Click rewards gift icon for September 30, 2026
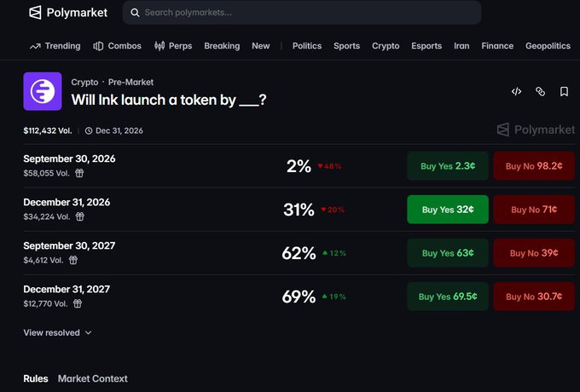The image size is (580, 392). (79, 173)
